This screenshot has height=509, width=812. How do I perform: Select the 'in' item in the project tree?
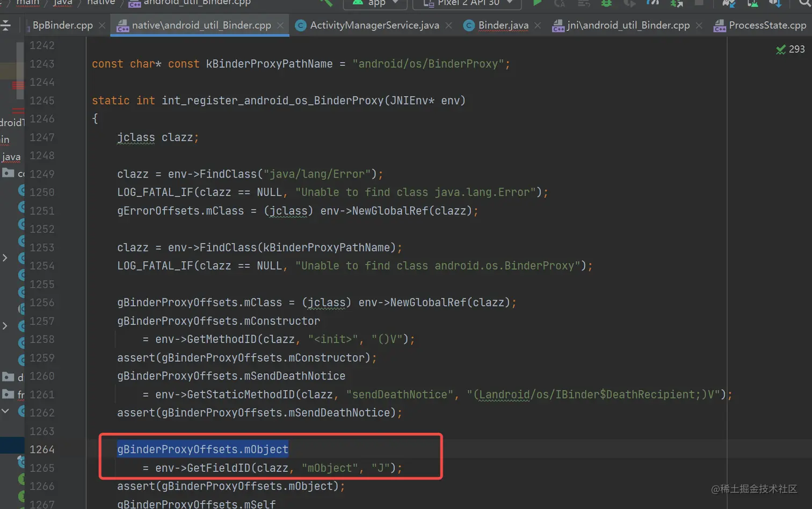coord(5,140)
